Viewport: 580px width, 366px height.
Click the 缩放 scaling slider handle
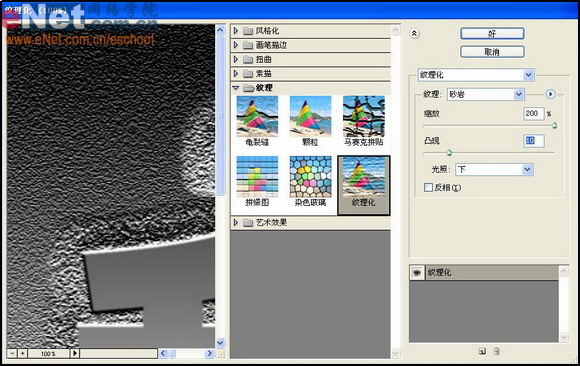coord(554,126)
